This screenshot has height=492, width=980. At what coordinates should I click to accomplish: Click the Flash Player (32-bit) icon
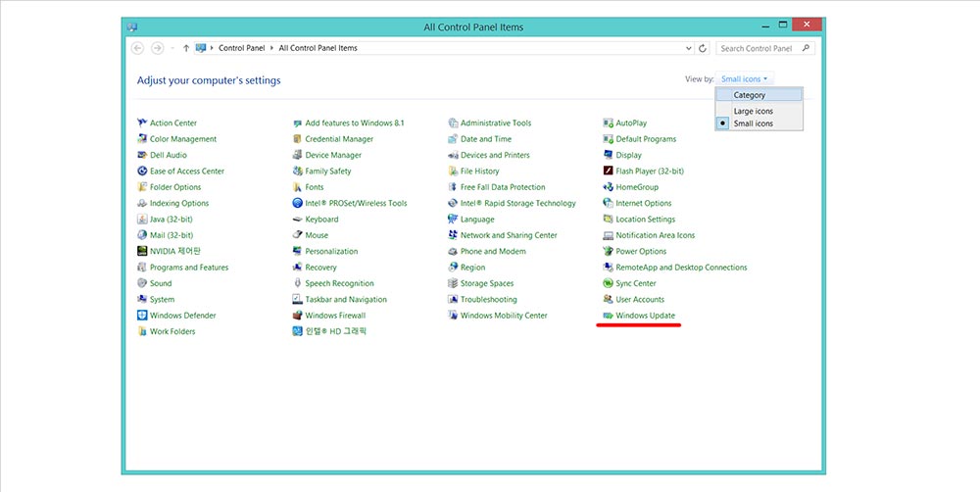pyautogui.click(x=609, y=171)
